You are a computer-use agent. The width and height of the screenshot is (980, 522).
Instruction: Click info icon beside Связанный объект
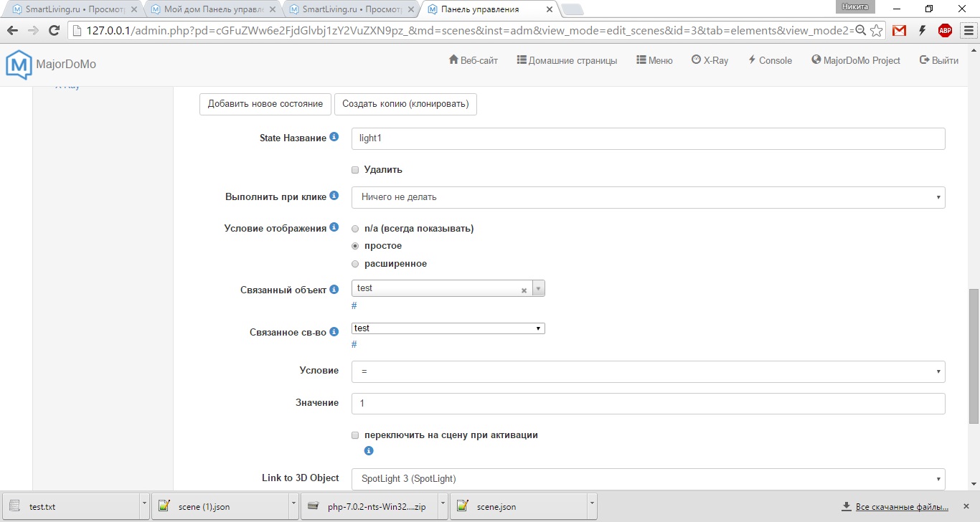334,290
